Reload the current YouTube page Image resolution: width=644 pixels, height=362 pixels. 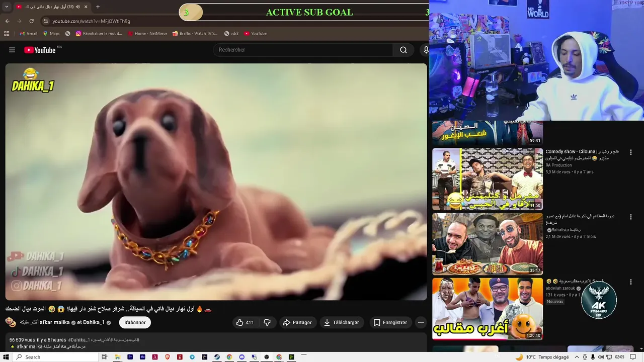31,21
